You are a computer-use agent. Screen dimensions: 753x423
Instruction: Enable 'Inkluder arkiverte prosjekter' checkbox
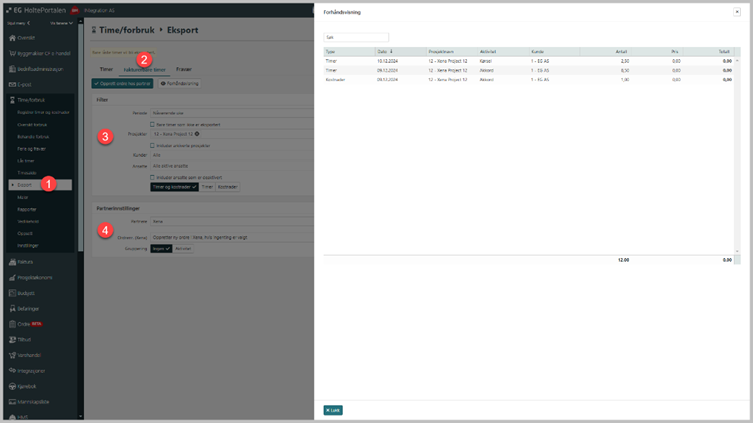click(152, 145)
